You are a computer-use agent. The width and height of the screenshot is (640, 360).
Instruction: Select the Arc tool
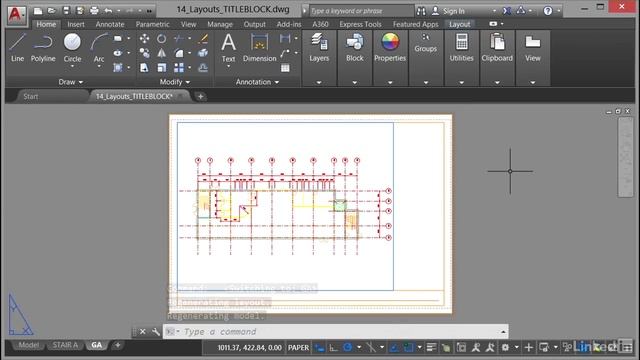pos(99,47)
